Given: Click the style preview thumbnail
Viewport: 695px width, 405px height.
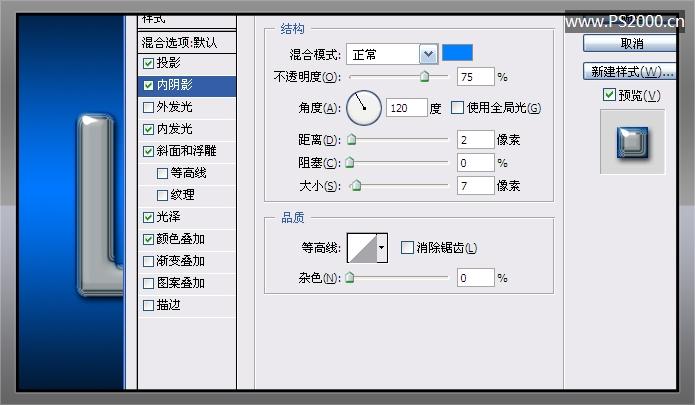Looking at the screenshot, I should (x=632, y=142).
